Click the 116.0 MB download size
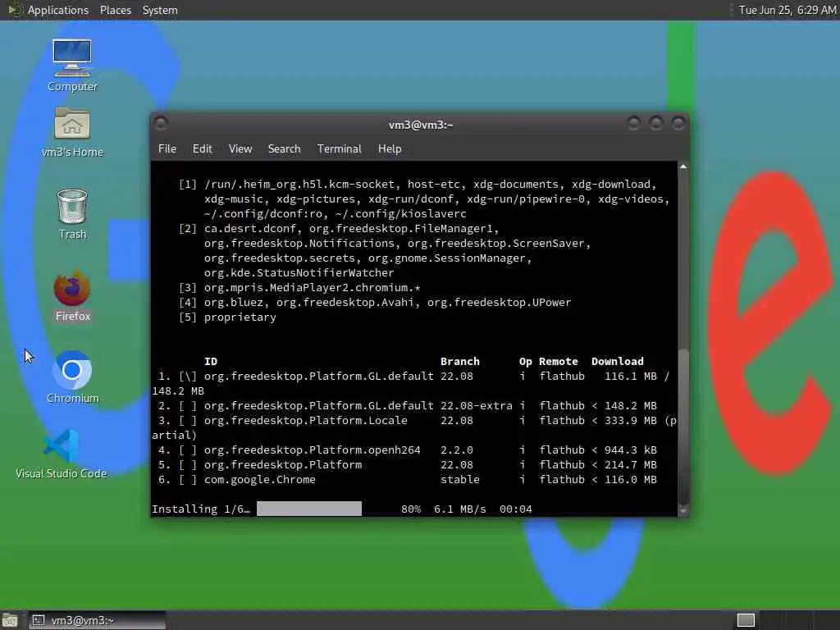Viewport: 840px width, 630px height. [631, 479]
